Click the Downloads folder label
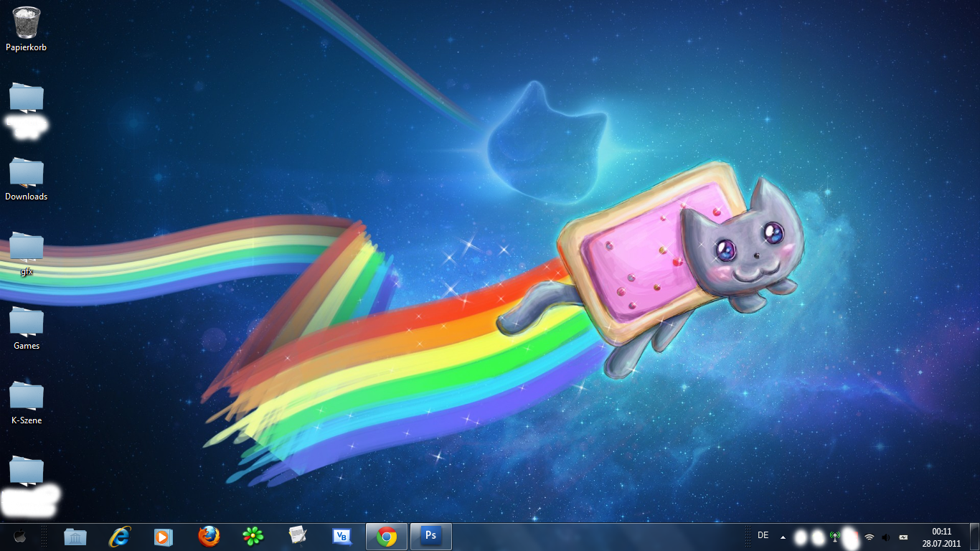The height and width of the screenshot is (551, 980). click(x=27, y=197)
